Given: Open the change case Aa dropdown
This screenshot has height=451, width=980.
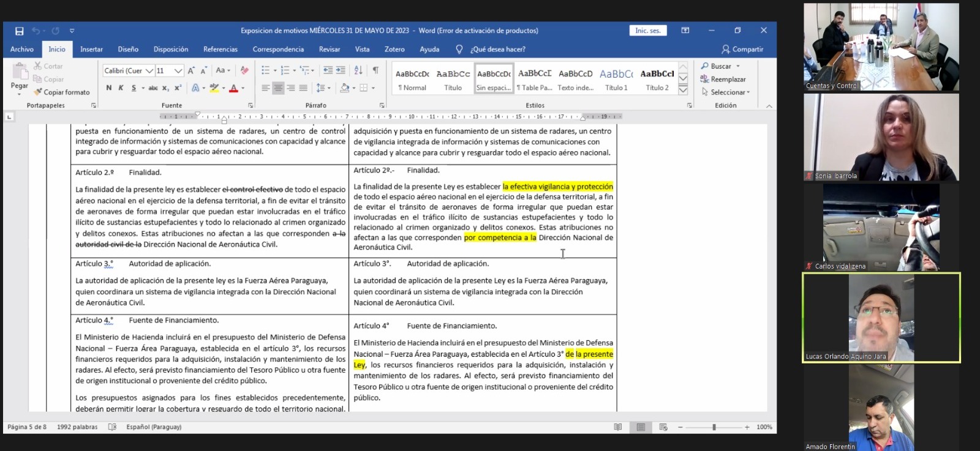Looking at the screenshot, I should (223, 70).
